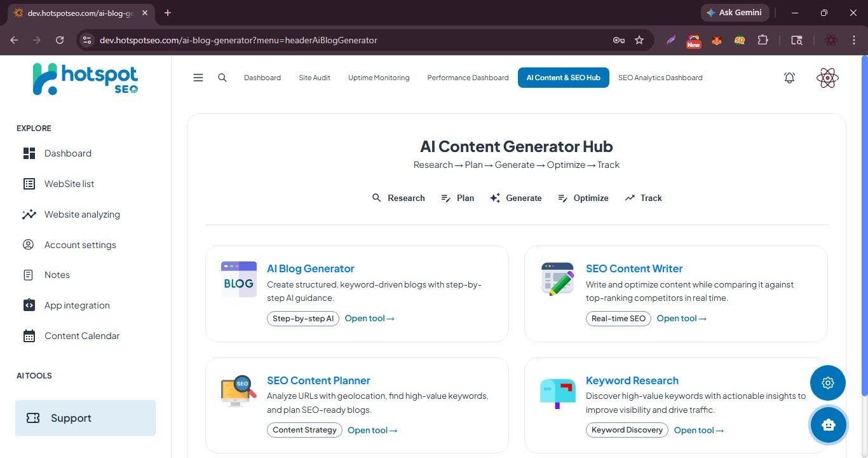The image size is (868, 458).
Task: Click the Content Calendar icon
Action: click(x=29, y=336)
